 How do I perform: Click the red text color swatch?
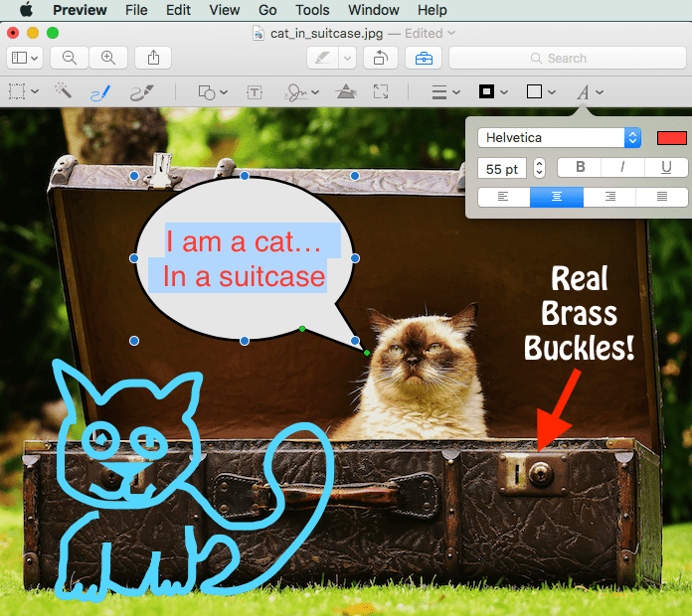(x=672, y=138)
